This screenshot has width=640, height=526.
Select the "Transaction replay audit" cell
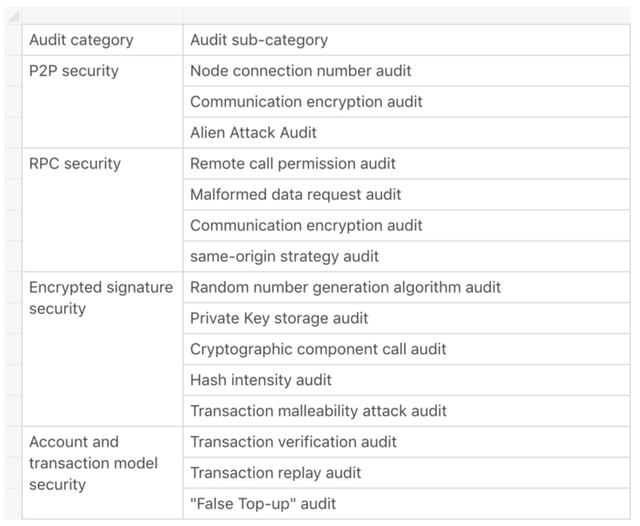(407, 473)
